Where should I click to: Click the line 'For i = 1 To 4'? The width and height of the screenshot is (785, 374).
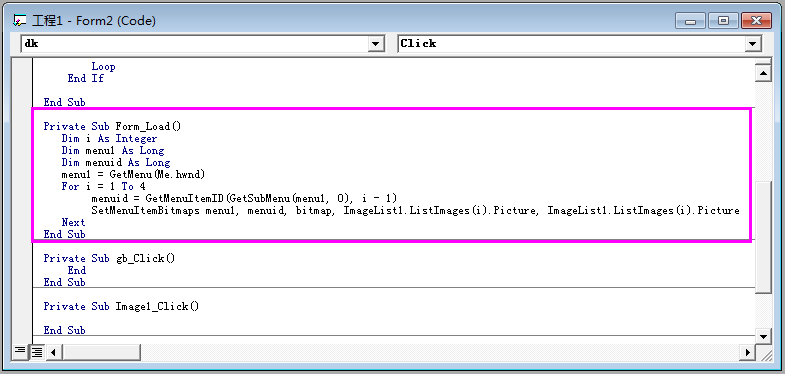[103, 186]
